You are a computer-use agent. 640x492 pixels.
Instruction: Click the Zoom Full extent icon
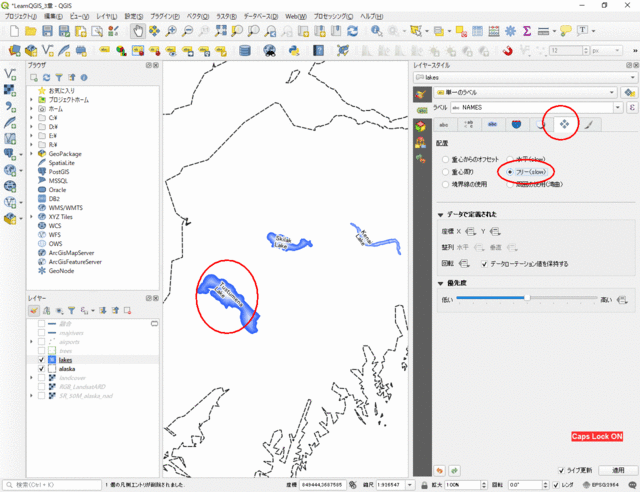[x=221, y=31]
